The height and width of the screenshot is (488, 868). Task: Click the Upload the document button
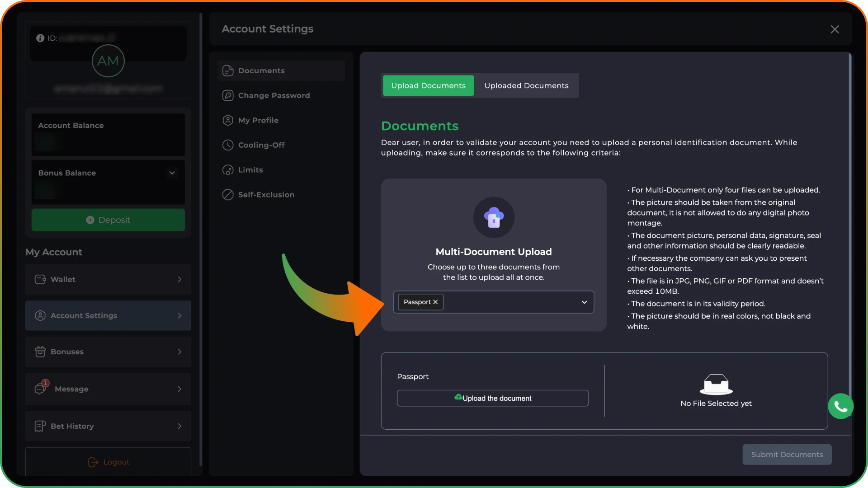493,398
